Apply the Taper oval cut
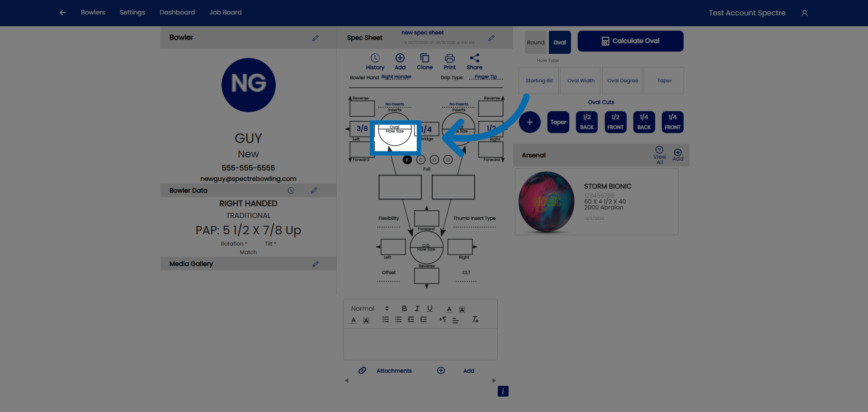868x412 pixels. pyautogui.click(x=558, y=122)
